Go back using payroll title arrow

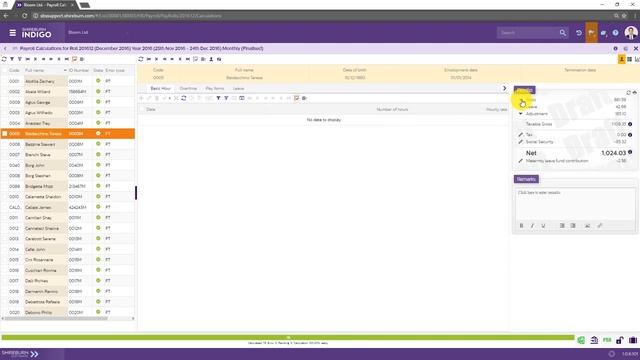tap(5, 49)
